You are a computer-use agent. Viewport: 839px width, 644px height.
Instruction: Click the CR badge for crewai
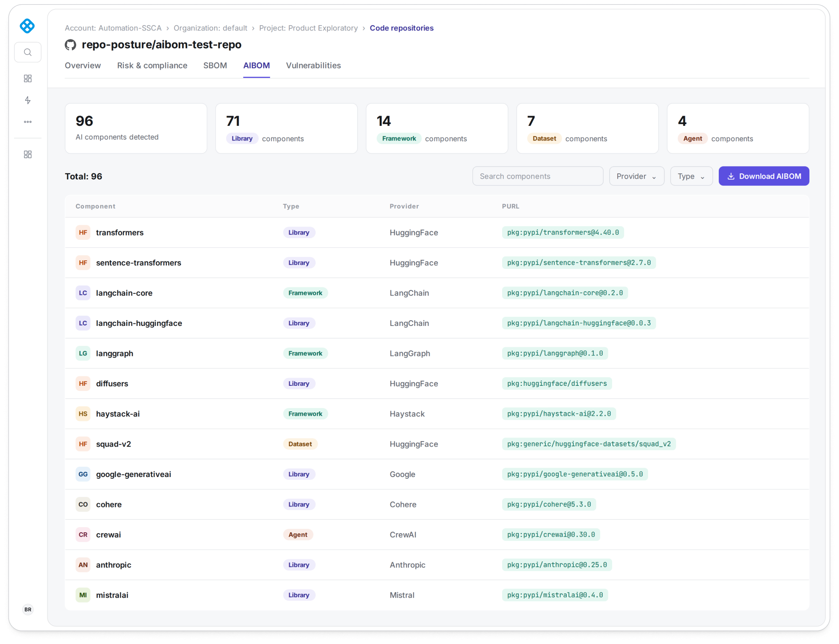point(83,534)
